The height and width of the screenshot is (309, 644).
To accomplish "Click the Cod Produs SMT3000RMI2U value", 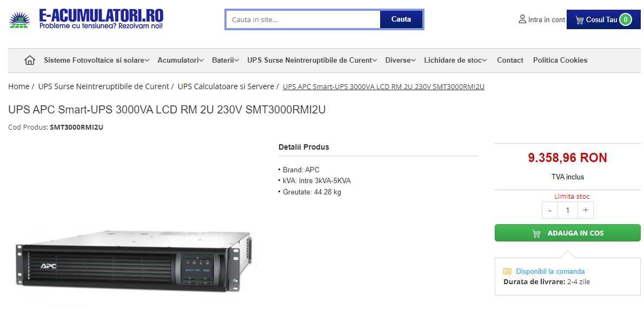I will (76, 127).
